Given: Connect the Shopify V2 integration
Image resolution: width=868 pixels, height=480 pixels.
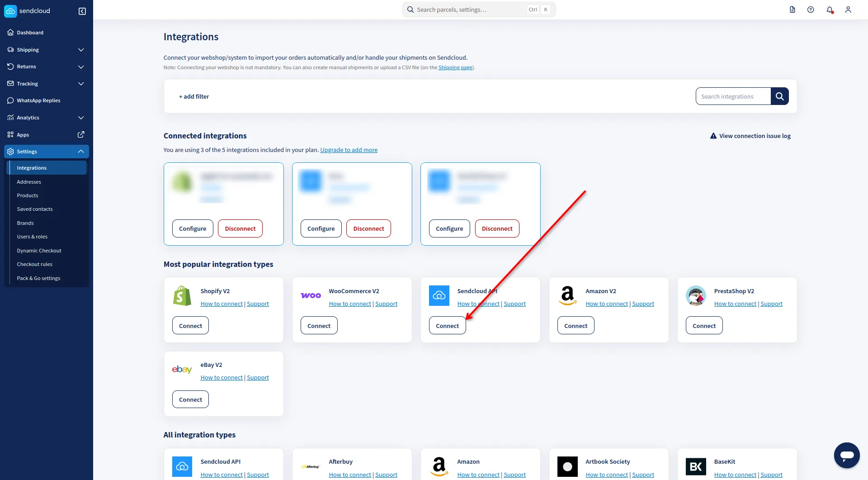Looking at the screenshot, I should click(190, 326).
